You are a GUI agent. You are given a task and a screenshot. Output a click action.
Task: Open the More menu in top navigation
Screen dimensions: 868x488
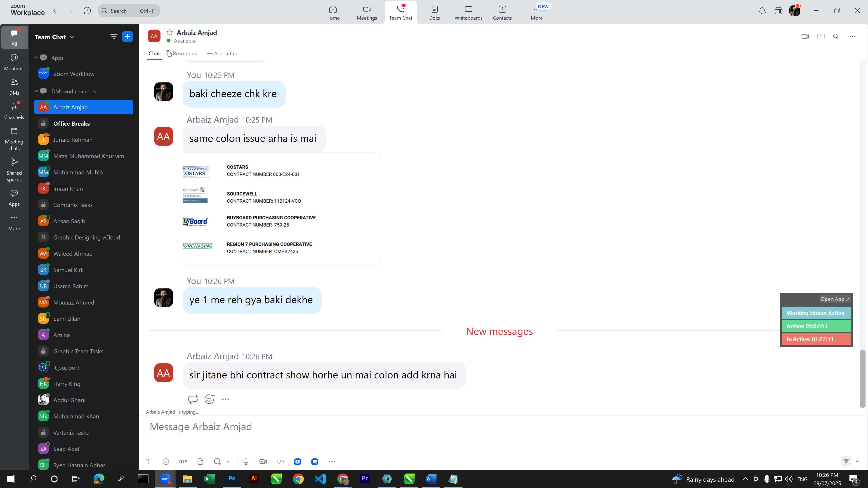(536, 13)
